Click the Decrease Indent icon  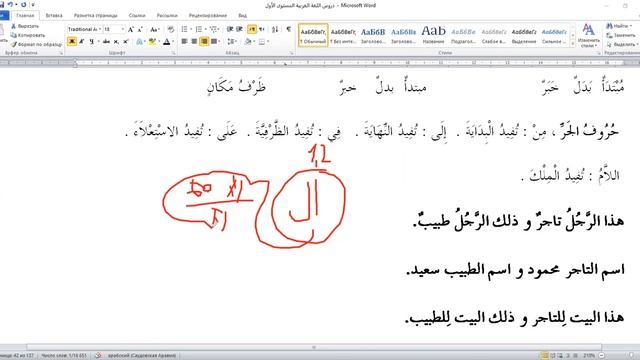click(x=230, y=29)
